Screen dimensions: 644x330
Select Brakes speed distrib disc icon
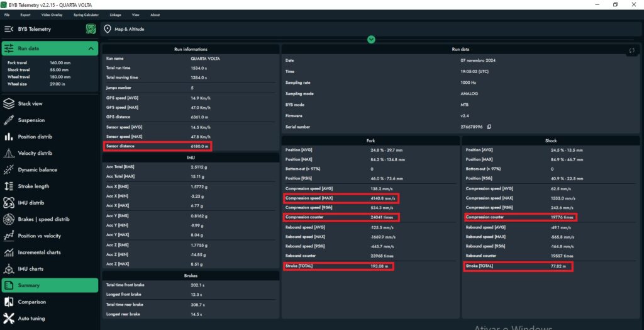pos(9,219)
